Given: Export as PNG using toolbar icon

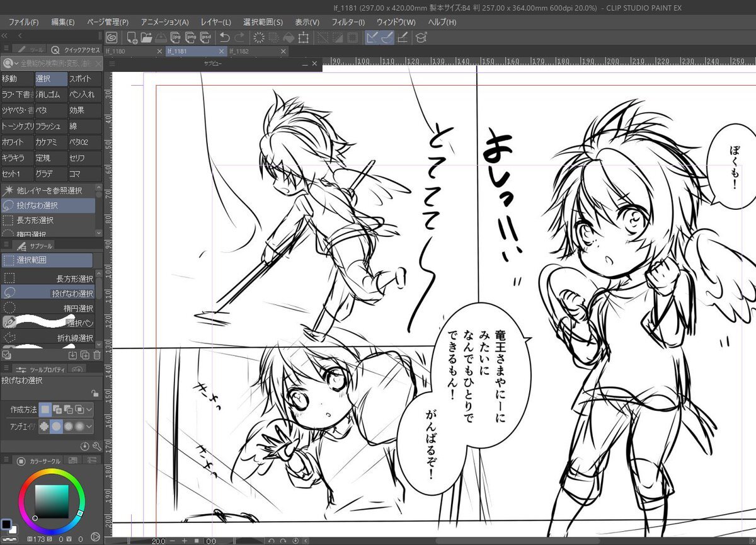Looking at the screenshot, I should 190,37.
